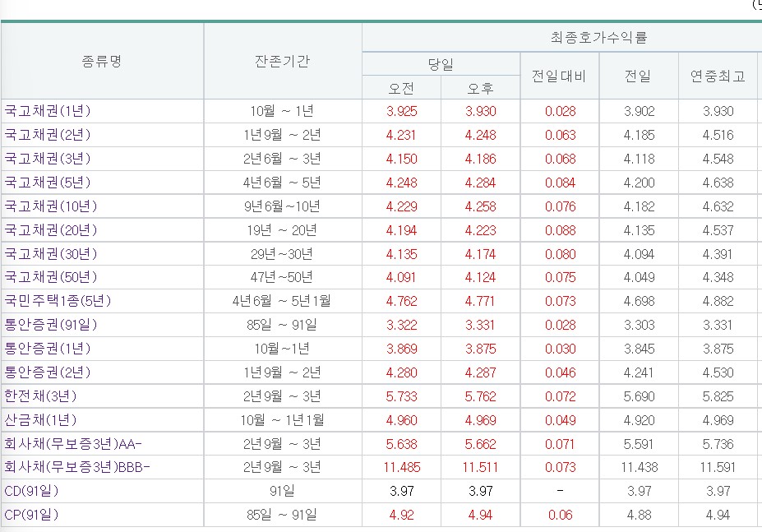Click the 국고채권(3년) row label
The width and height of the screenshot is (762, 532).
pyautogui.click(x=48, y=159)
